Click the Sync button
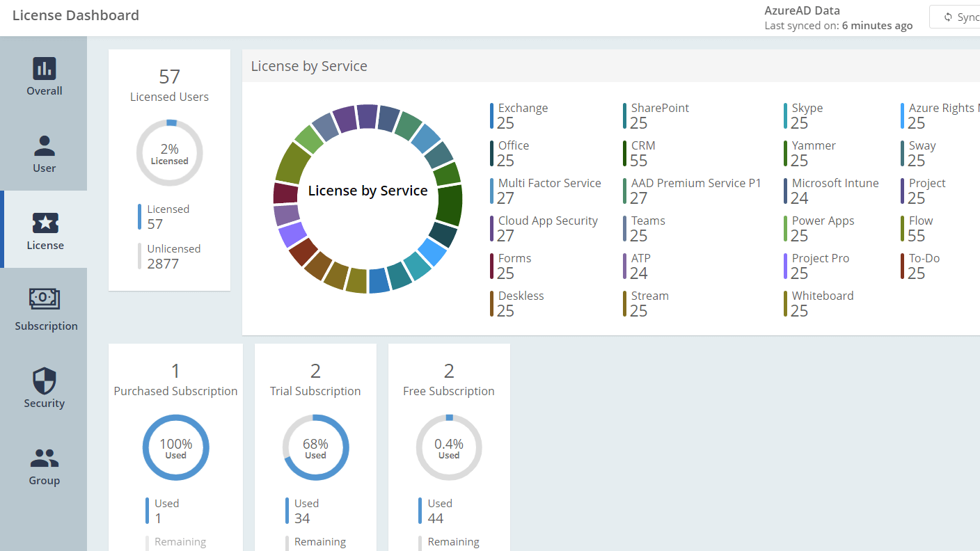Viewport: 980px width, 551px height. [x=961, y=17]
